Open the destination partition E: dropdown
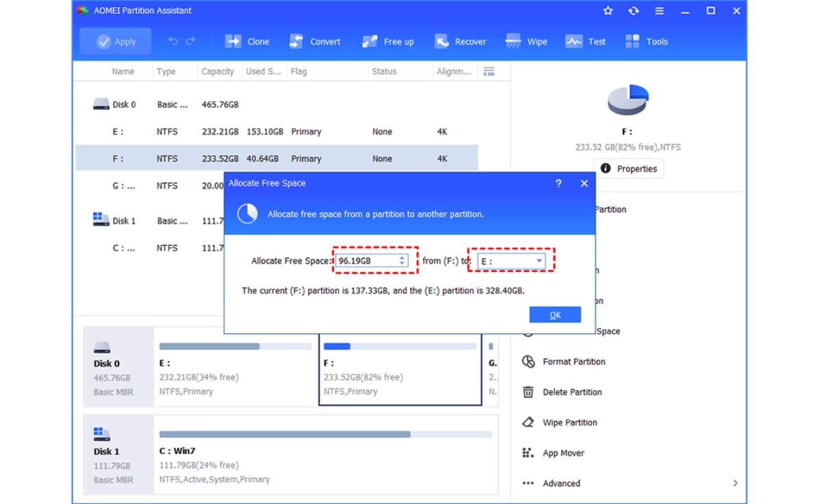Image resolution: width=819 pixels, height=504 pixels. [x=512, y=261]
